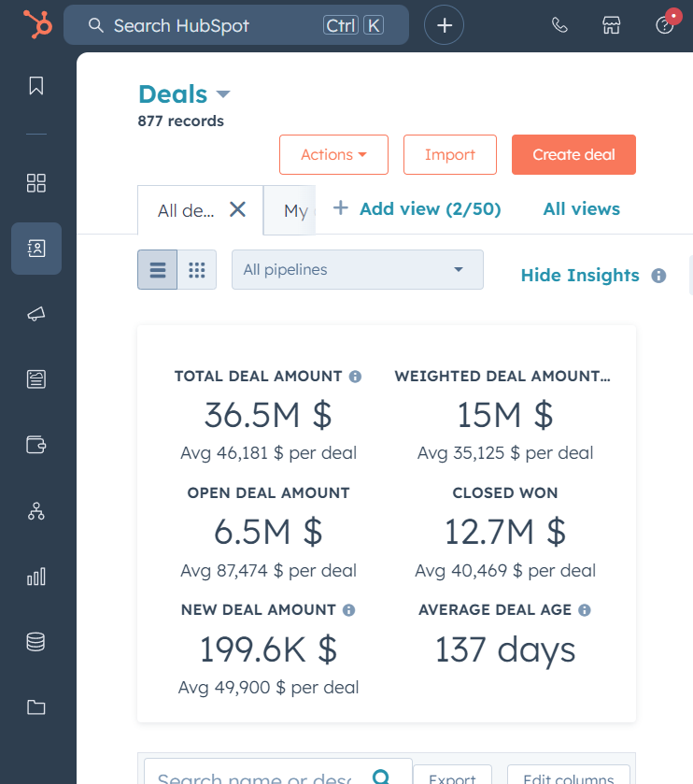Viewport: 693px width, 784px height.
Task: Open Bookmarks from the sidebar
Action: [36, 86]
